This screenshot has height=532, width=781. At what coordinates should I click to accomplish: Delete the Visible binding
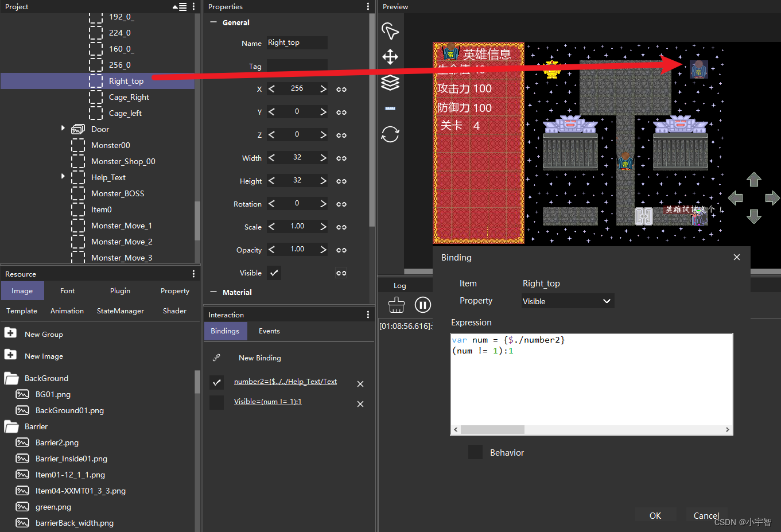click(x=360, y=404)
